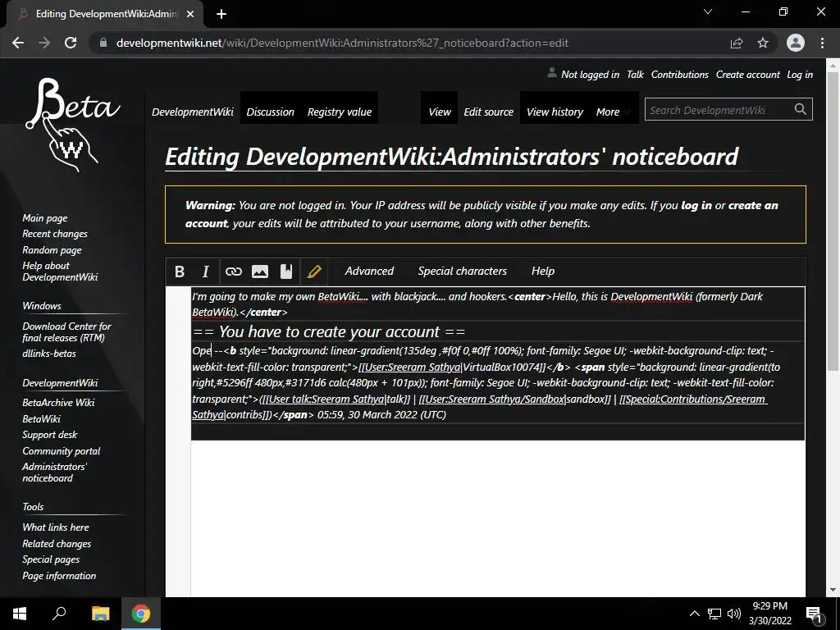Screen dimensions: 840x630
Task: Click the Beta wiki logo
Action: [72, 125]
